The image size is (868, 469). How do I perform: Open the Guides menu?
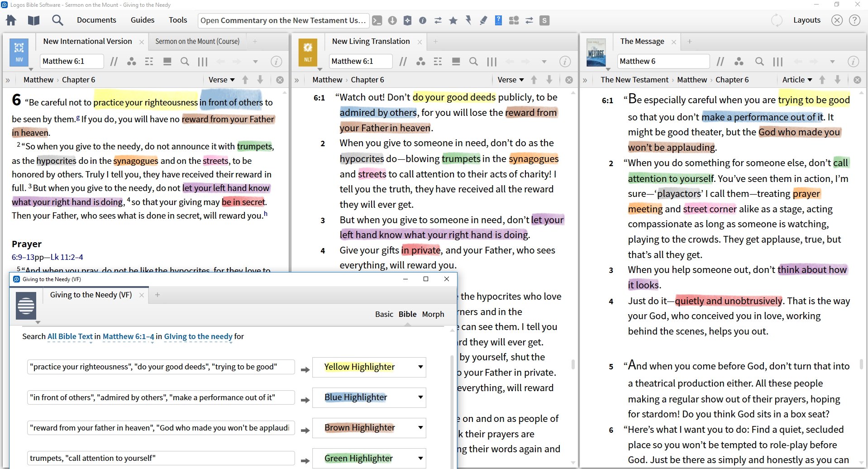143,20
